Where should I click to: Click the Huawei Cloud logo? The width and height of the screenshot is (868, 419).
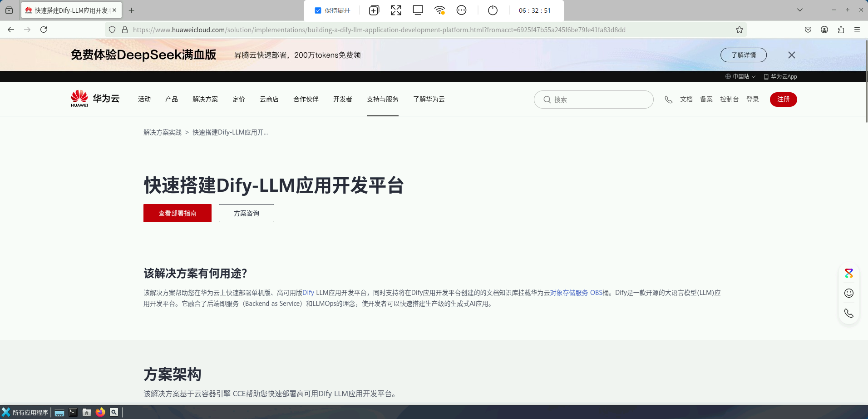pos(95,99)
